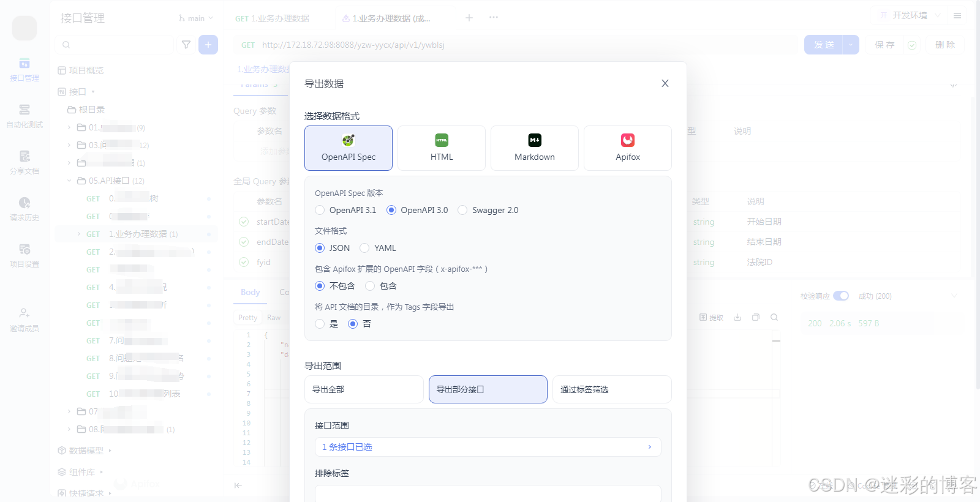Expand the 01 folder in tree
Screen dimensions: 980x502
point(69,127)
